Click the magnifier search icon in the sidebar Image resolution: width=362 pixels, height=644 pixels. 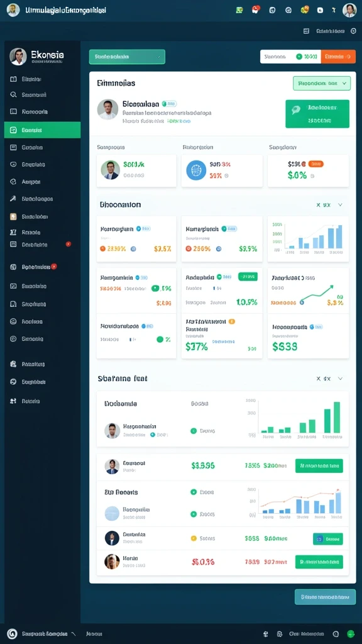(x=13, y=94)
